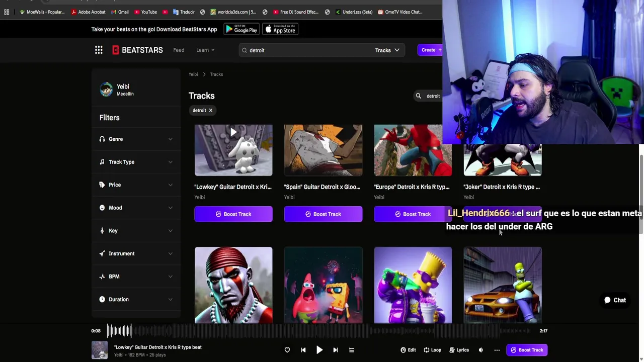Remove the detroit filter tag

point(211,110)
